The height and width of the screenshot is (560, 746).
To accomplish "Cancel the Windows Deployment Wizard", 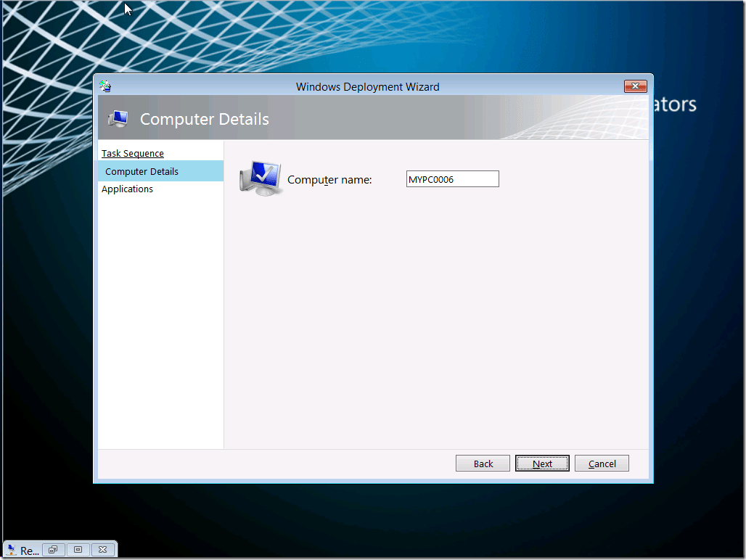I will (602, 463).
